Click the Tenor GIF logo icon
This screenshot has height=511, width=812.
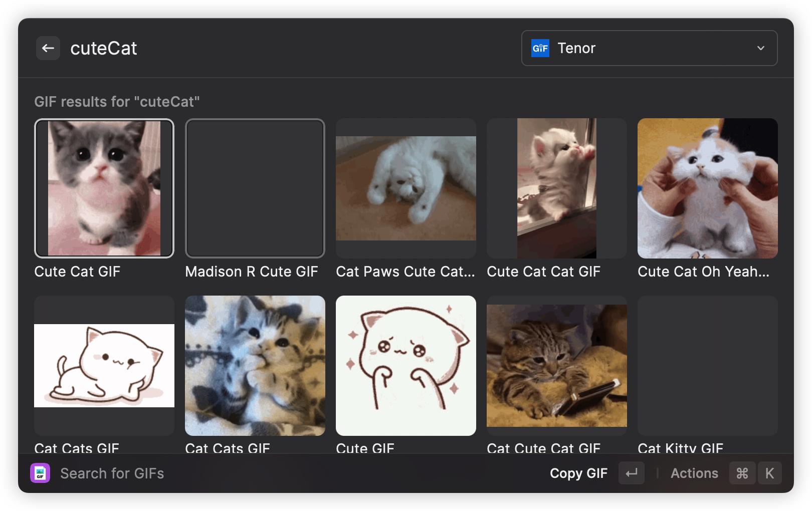[540, 48]
